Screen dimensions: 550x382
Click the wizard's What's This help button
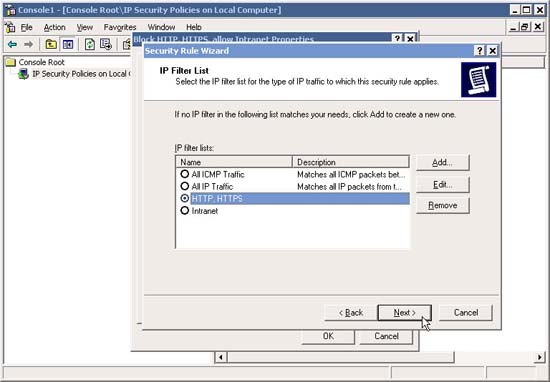(x=480, y=51)
